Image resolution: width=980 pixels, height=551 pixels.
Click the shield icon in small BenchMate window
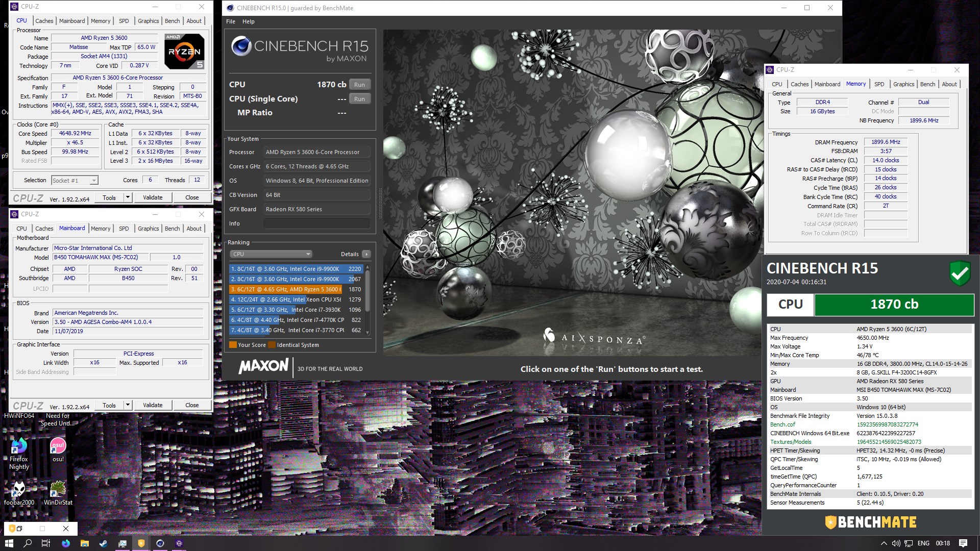click(12, 529)
